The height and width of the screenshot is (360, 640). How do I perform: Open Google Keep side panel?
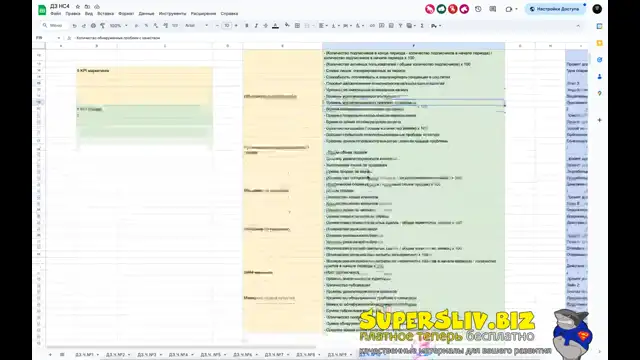pos(600,43)
